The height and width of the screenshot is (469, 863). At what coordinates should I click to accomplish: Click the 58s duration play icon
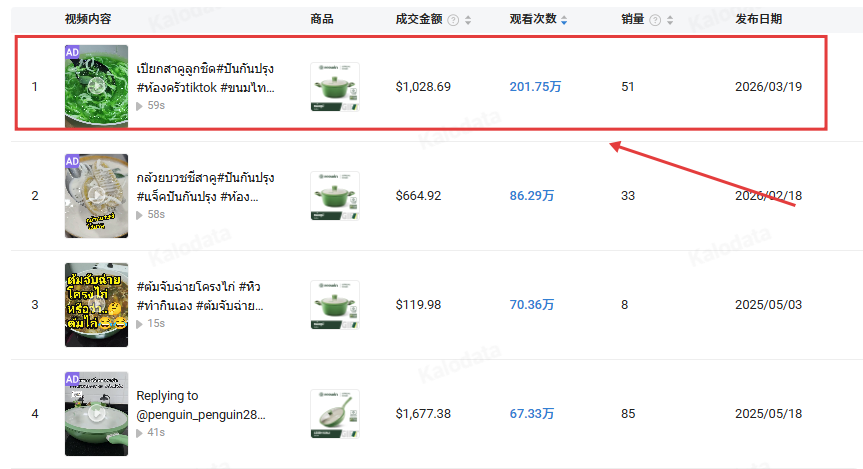click(139, 215)
